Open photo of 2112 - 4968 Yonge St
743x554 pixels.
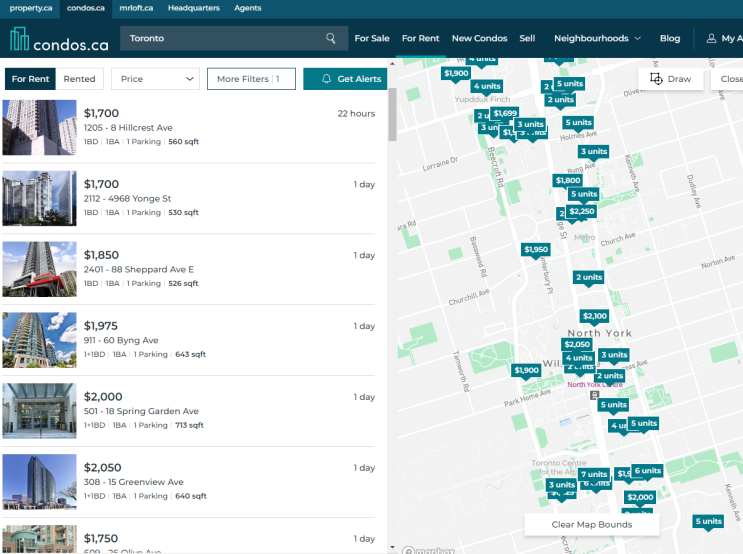coord(39,198)
